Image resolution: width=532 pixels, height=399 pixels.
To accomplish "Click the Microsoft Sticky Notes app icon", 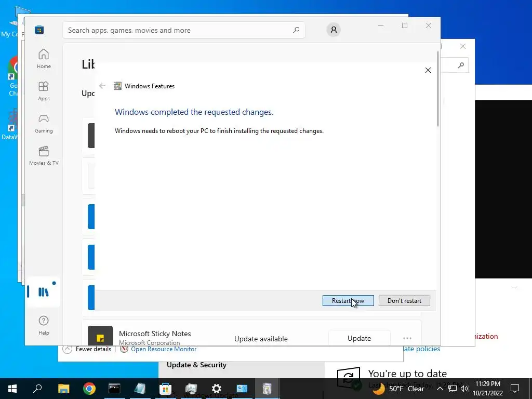I will click(100, 336).
